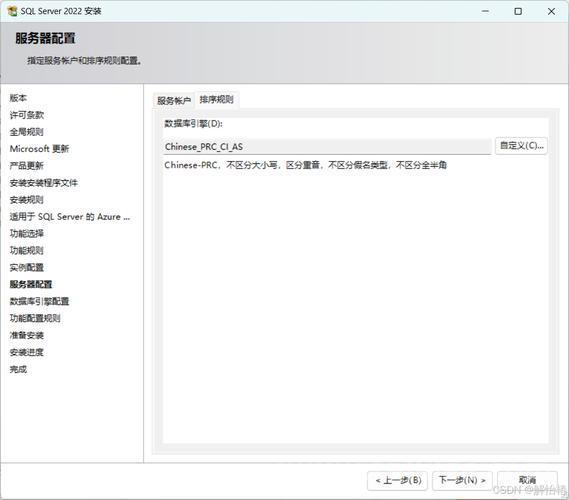This screenshot has height=500, width=569.
Task: Select 产品更新 step in the sidebar
Action: point(27,166)
